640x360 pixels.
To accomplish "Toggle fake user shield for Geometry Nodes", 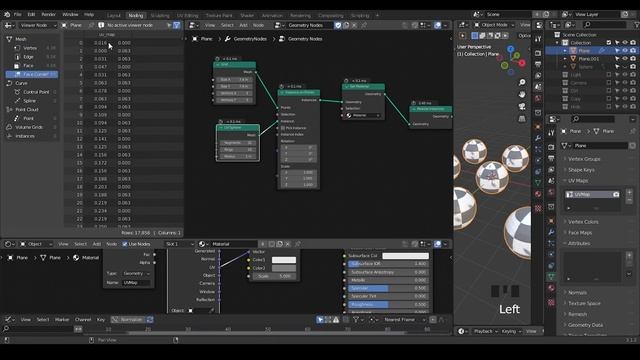I will pos(338,25).
